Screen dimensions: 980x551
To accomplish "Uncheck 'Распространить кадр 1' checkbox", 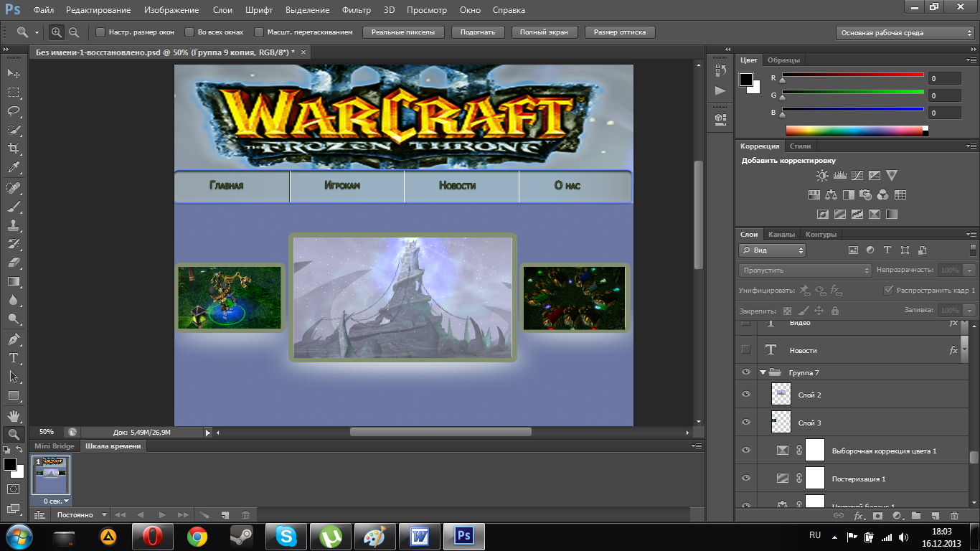I will click(x=889, y=291).
